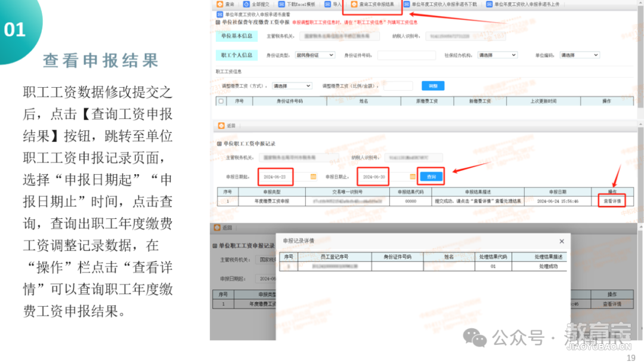Click the 上次更新时间 column header
Viewport: 644px width, 364px height.
[x=543, y=101]
